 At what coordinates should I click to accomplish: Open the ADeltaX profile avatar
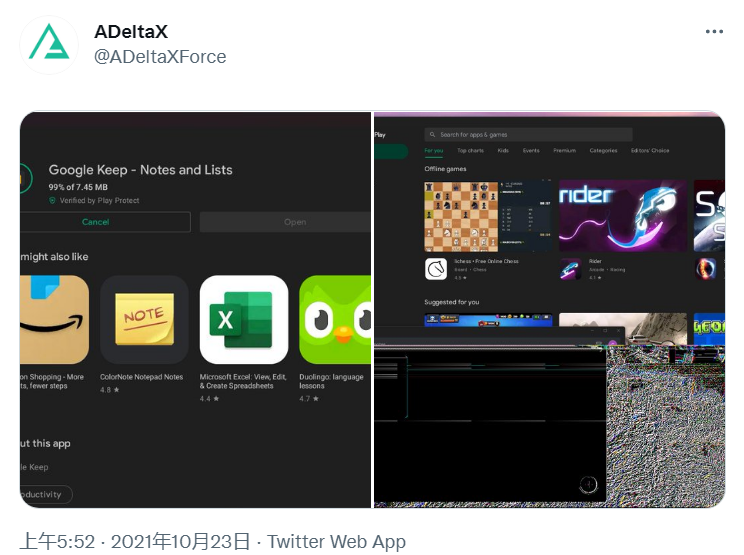49,45
